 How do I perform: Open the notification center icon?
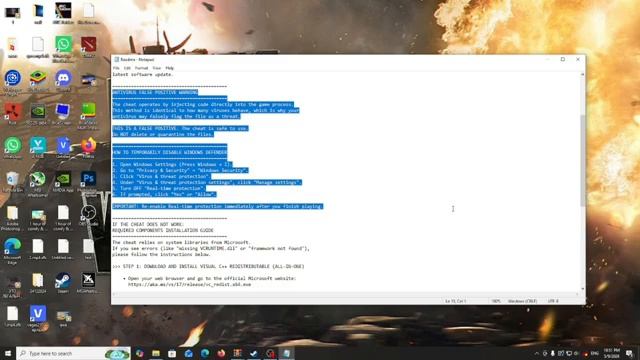pos(629,353)
